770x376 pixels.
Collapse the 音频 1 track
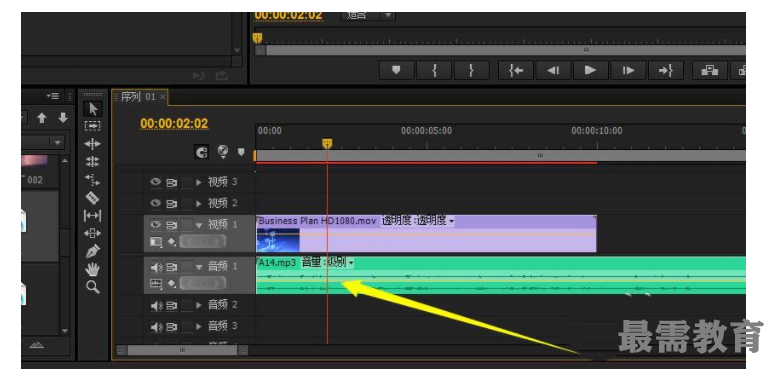pyautogui.click(x=199, y=268)
